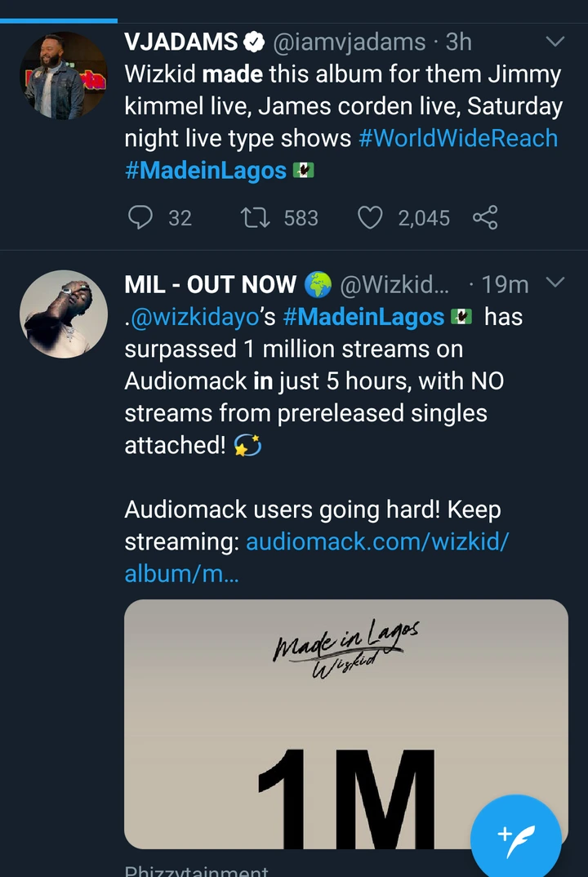Visit the @wizkidayo mention
The image size is (588, 877).
pos(195,317)
